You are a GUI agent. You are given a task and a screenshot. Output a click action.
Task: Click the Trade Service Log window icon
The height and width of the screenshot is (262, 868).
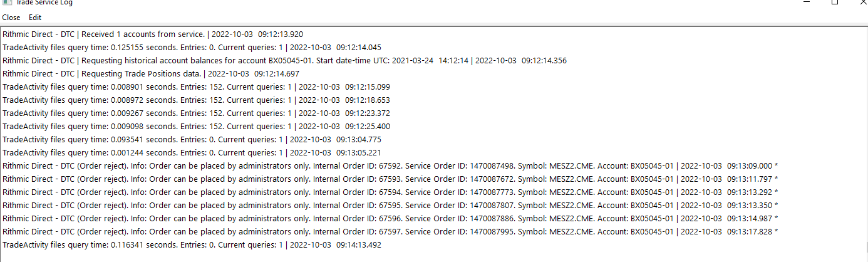click(8, 3)
